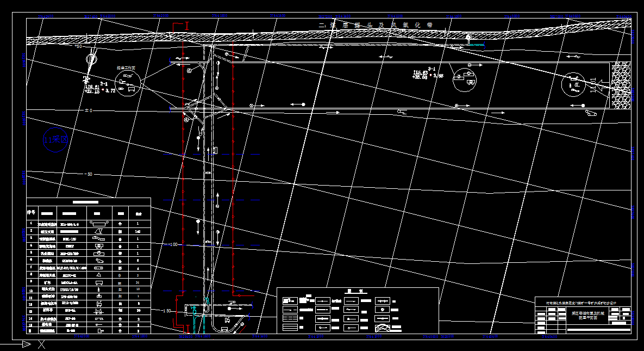Select the 掘进工作面 label text

coord(126,68)
